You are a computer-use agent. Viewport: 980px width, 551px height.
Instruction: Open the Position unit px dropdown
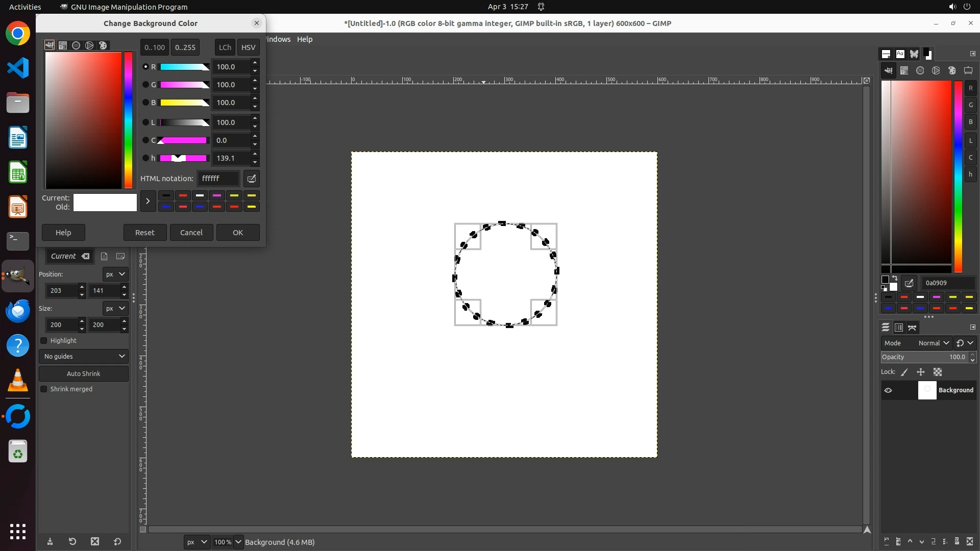[x=115, y=274]
